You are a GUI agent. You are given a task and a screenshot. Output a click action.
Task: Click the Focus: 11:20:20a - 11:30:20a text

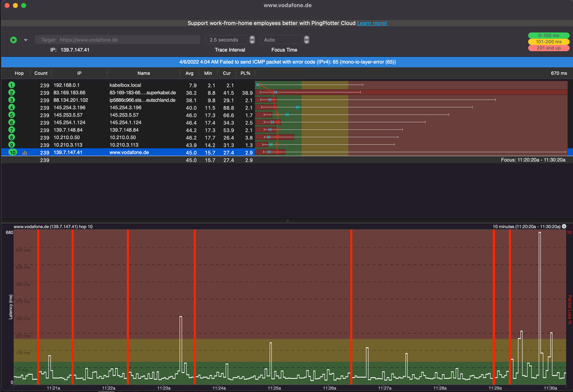click(x=533, y=160)
